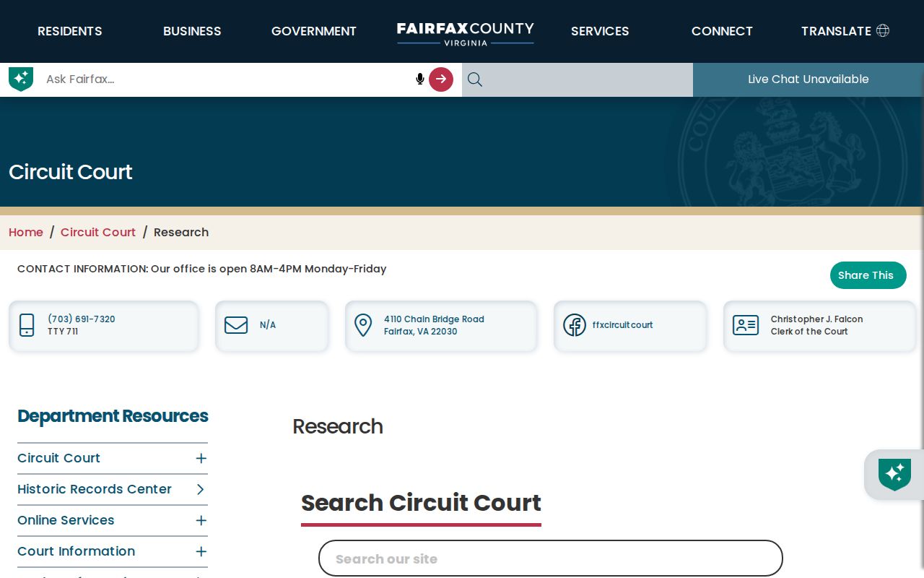Click the Department Resources heading
The image size is (924, 578).
click(x=113, y=416)
